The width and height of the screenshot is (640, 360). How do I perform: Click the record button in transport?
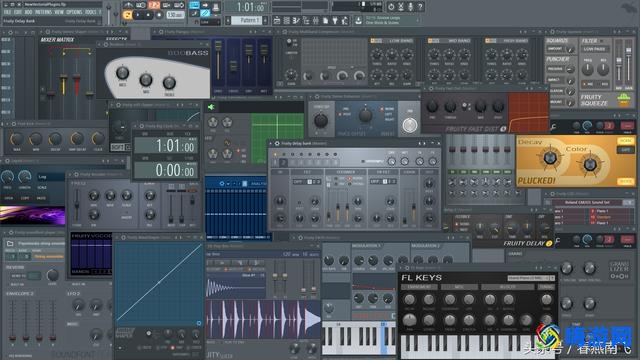click(159, 15)
